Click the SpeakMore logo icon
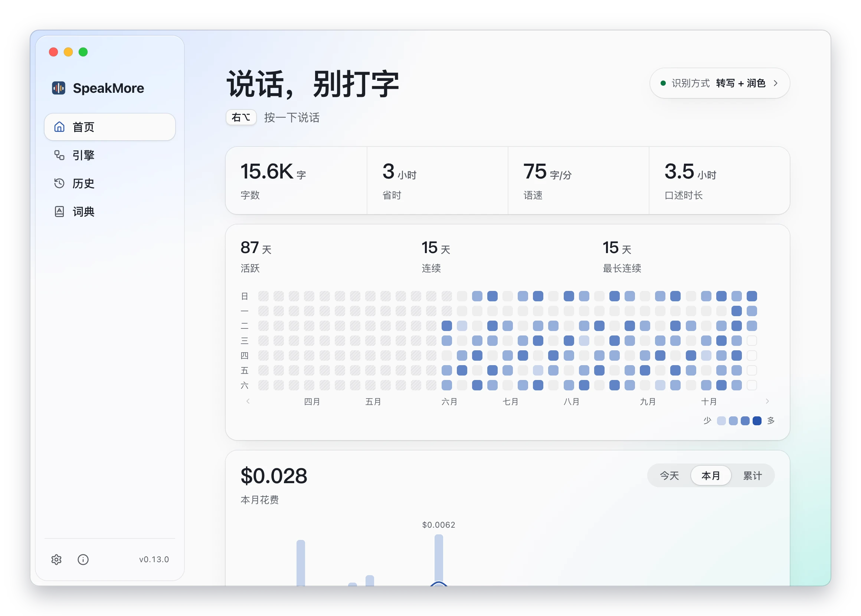This screenshot has height=616, width=861. pyautogui.click(x=58, y=88)
